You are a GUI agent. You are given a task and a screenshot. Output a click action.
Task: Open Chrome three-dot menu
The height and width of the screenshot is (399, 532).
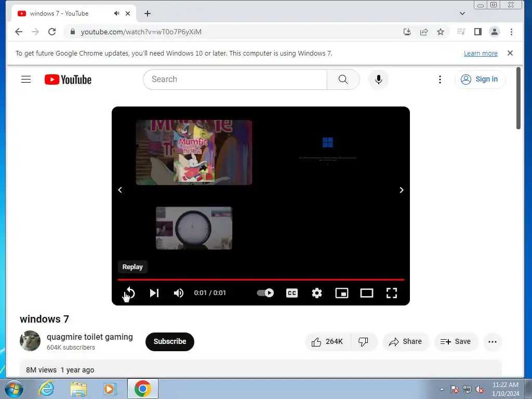(x=511, y=32)
